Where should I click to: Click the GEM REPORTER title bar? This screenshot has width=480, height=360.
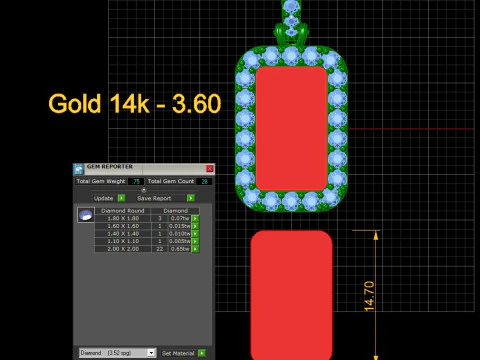coord(144,168)
